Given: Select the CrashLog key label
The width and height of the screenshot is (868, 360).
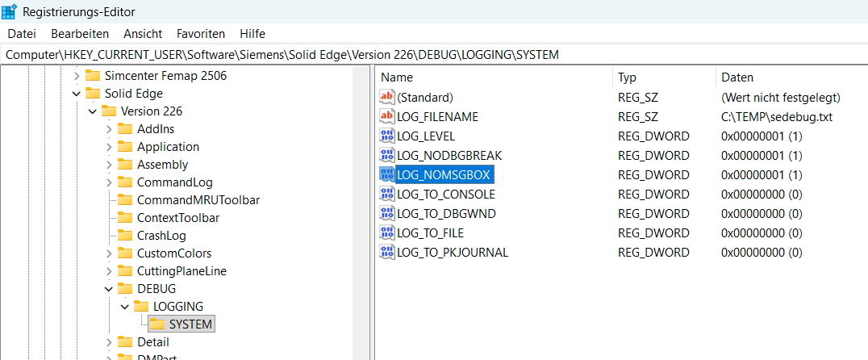Looking at the screenshot, I should pos(161,236).
